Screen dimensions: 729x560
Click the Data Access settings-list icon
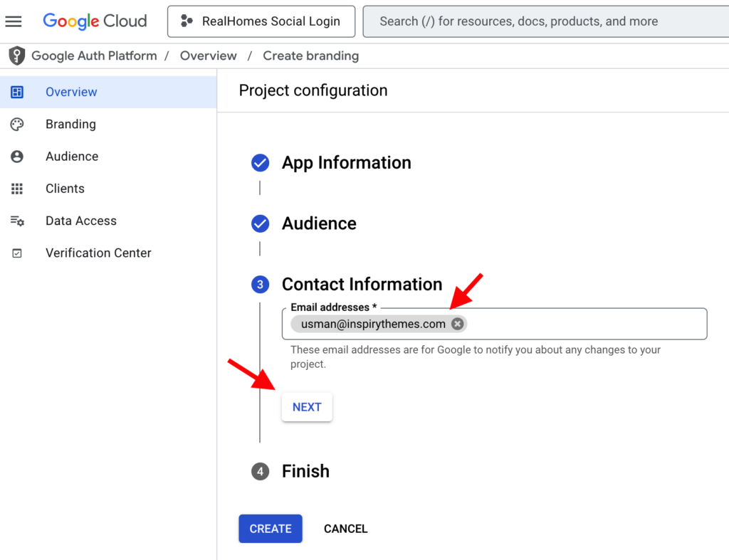point(17,221)
